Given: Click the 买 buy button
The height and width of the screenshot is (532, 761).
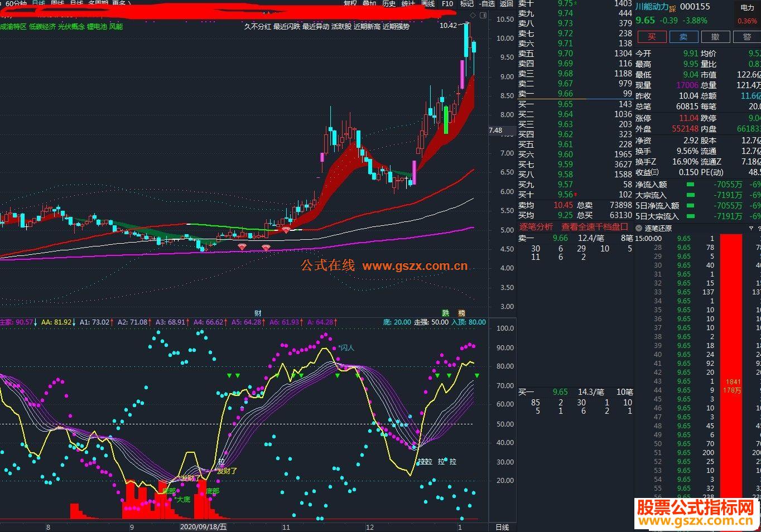Looking at the screenshot, I should click(x=652, y=37).
